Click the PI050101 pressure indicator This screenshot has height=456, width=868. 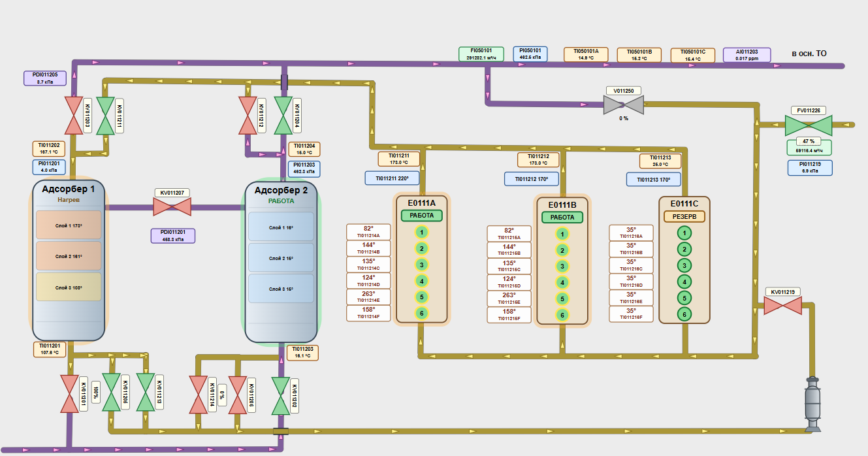pyautogui.click(x=530, y=54)
